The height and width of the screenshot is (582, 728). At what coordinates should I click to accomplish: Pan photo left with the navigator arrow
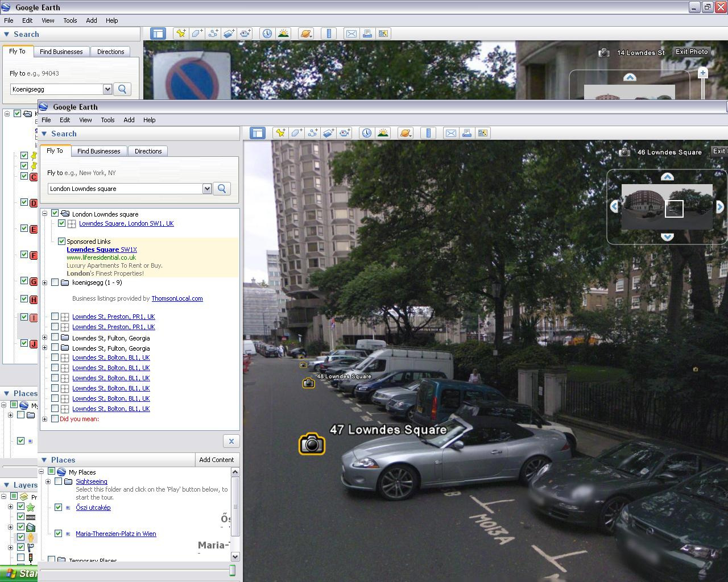tap(614, 207)
